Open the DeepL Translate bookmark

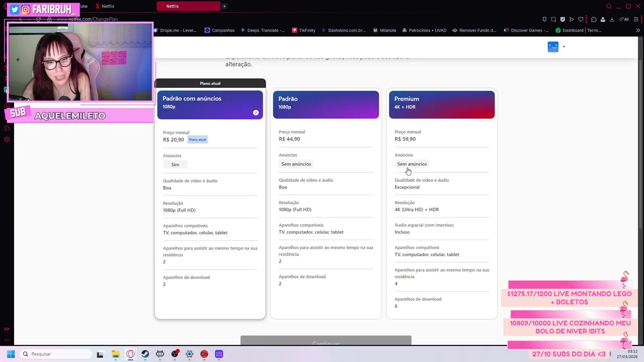click(x=262, y=30)
